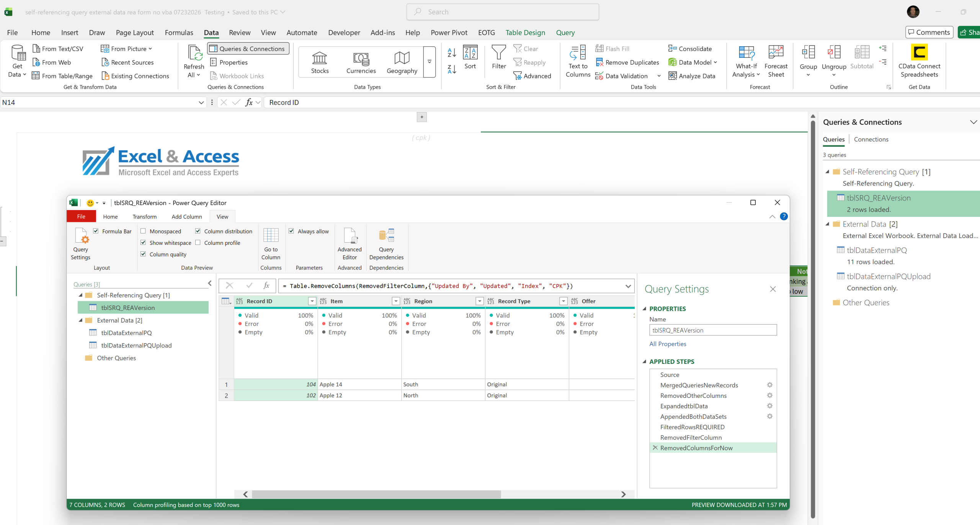Toggle the Filter funnel
The height and width of the screenshot is (525, 980).
[x=498, y=57]
